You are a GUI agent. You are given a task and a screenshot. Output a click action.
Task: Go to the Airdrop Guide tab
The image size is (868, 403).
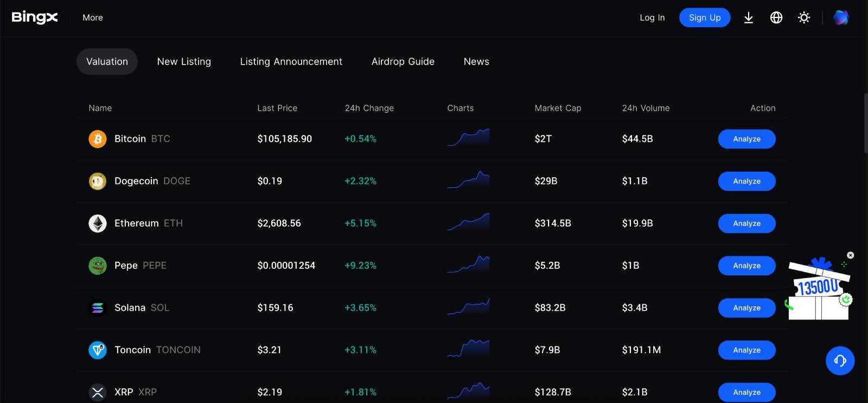tap(403, 61)
